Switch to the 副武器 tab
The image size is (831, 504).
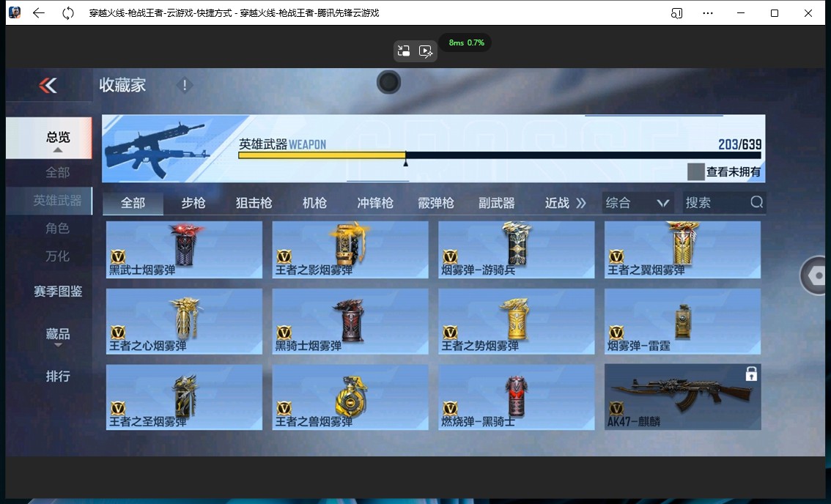pyautogui.click(x=497, y=203)
